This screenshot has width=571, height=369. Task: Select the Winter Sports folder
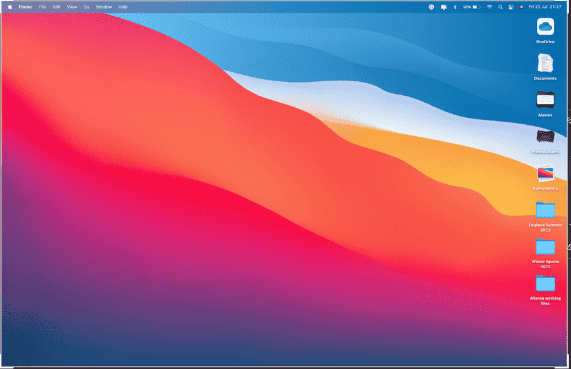[545, 254]
